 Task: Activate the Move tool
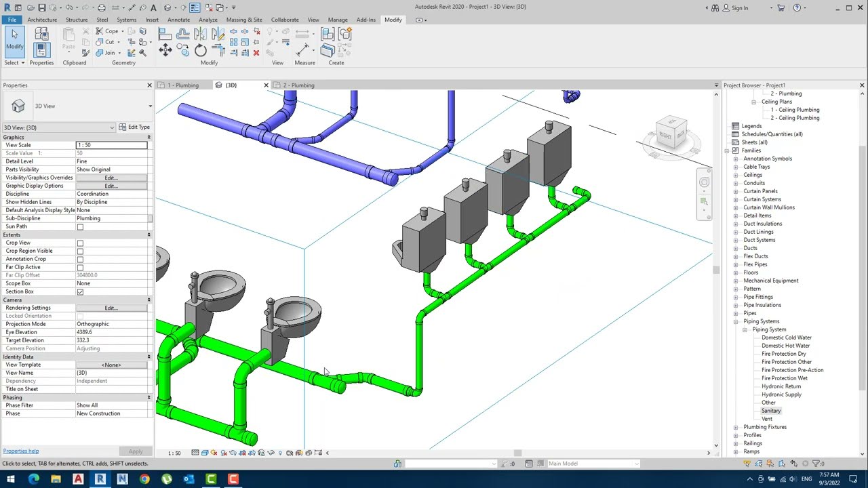165,50
